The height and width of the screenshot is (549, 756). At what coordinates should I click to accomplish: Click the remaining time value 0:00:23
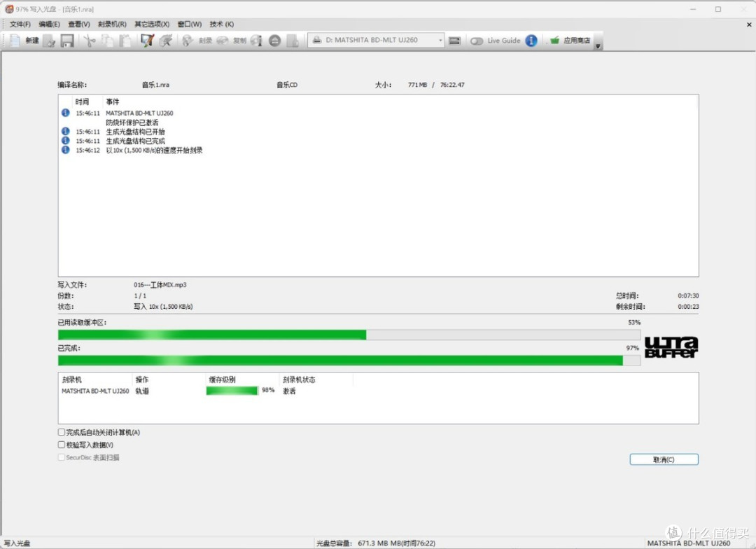pyautogui.click(x=688, y=307)
